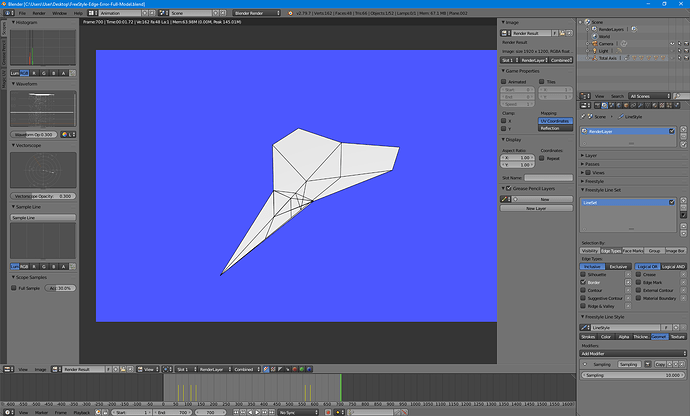Click the Play Reverse button in timeline

click(x=250, y=412)
